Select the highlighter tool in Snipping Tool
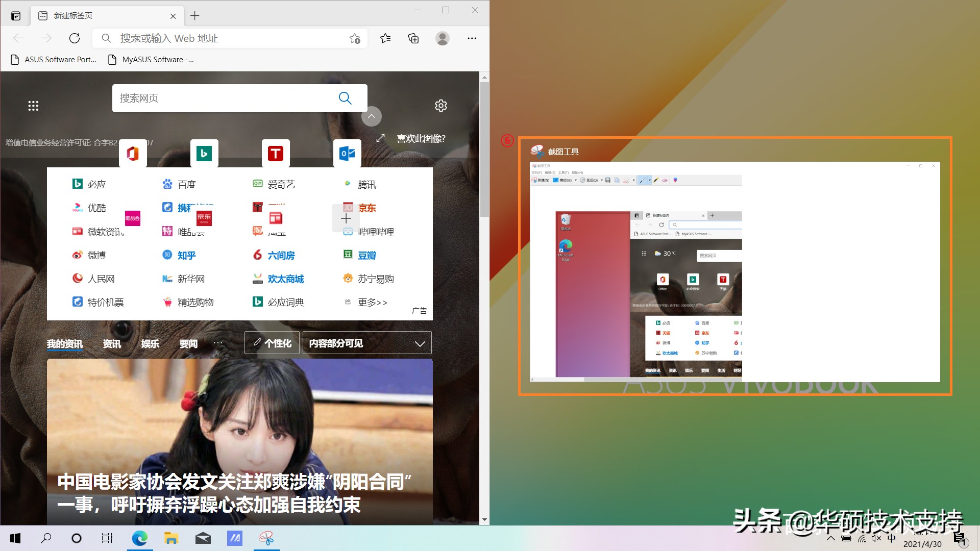The height and width of the screenshot is (551, 980). pos(656,180)
